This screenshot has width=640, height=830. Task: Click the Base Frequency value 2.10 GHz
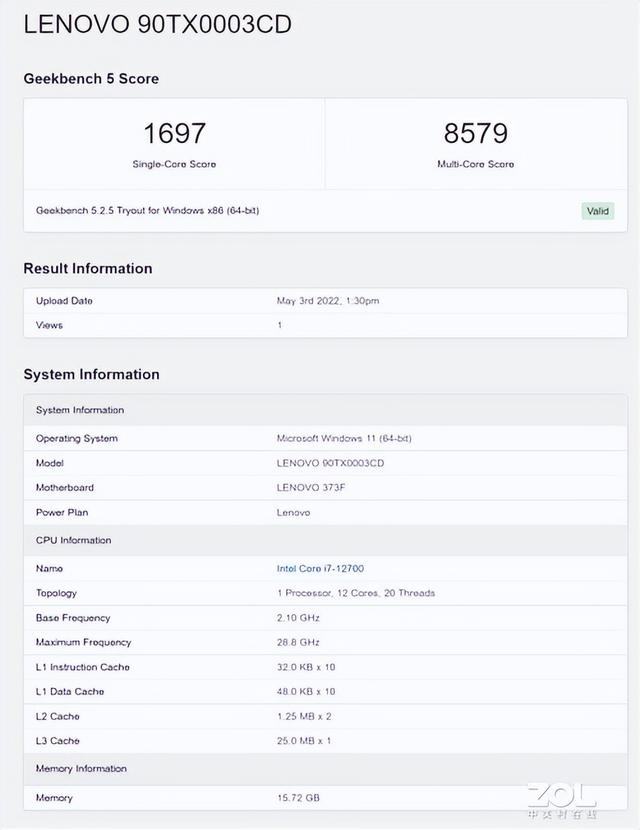(x=299, y=618)
